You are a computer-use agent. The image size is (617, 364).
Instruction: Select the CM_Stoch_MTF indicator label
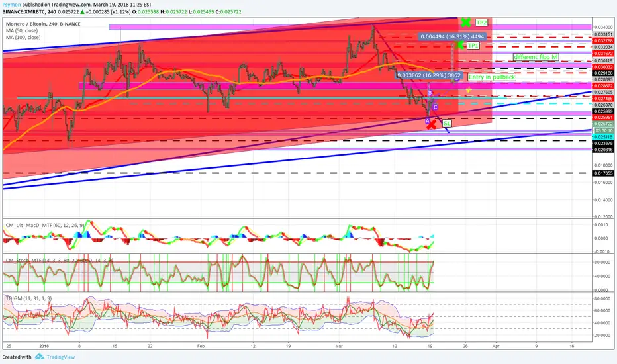(59, 261)
